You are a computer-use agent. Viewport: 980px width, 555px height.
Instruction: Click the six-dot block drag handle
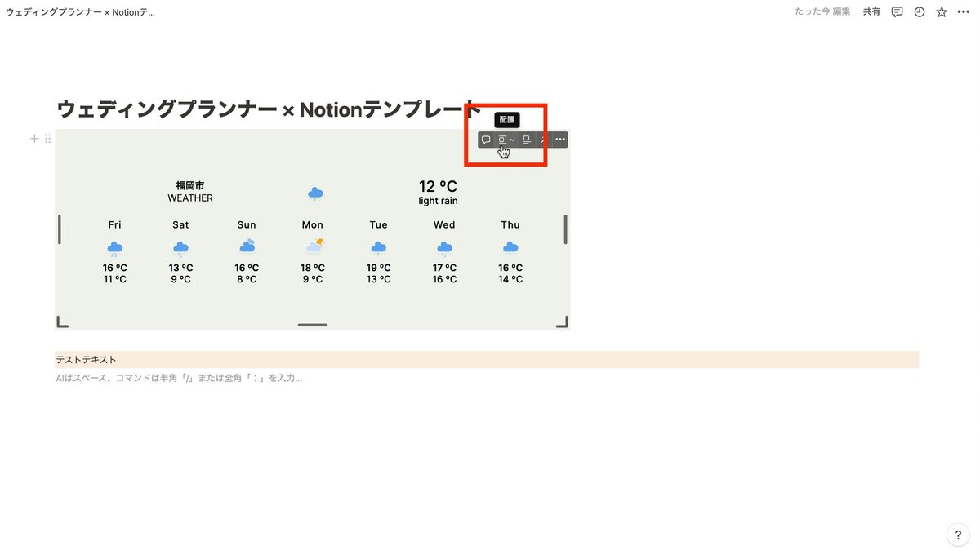[47, 139]
